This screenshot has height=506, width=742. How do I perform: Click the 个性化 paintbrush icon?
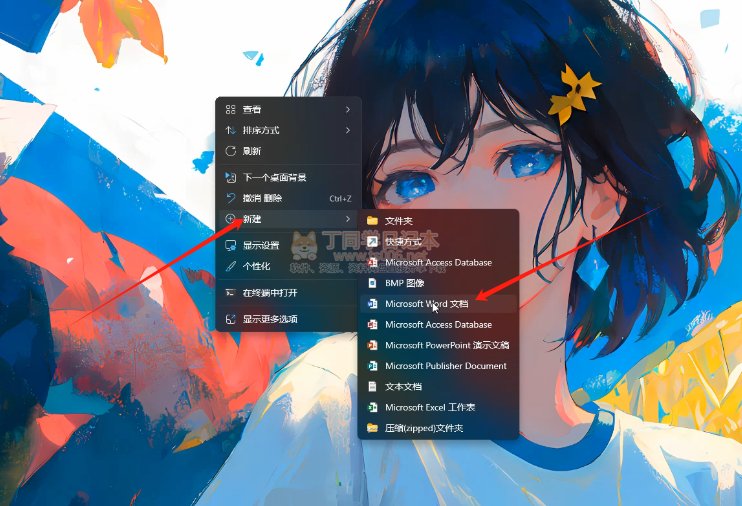(x=230, y=266)
